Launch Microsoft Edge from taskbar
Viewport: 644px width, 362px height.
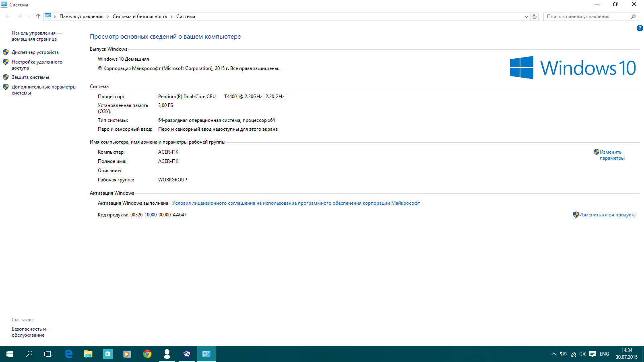click(x=68, y=354)
